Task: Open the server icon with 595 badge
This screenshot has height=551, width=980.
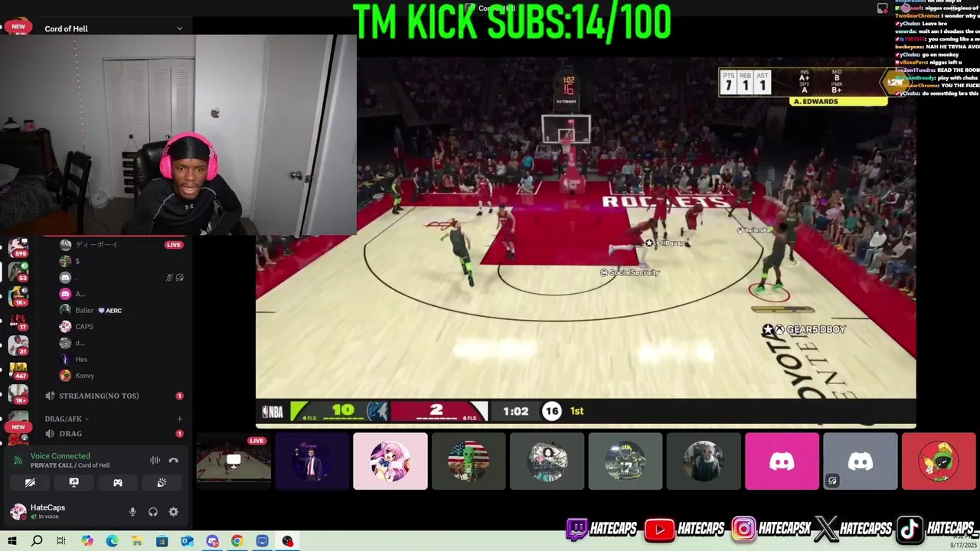Action: click(18, 247)
